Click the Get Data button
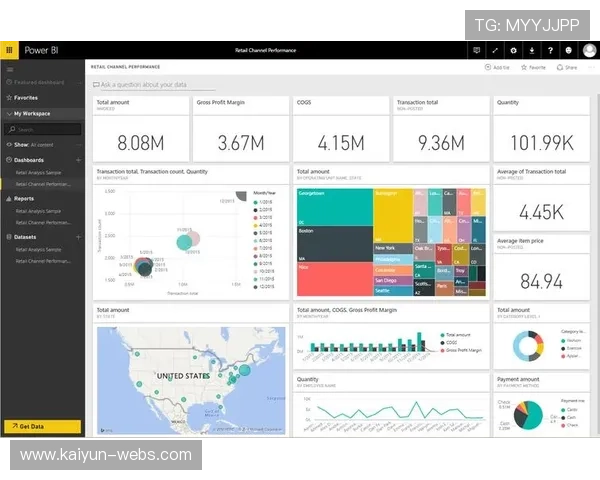 click(x=42, y=426)
